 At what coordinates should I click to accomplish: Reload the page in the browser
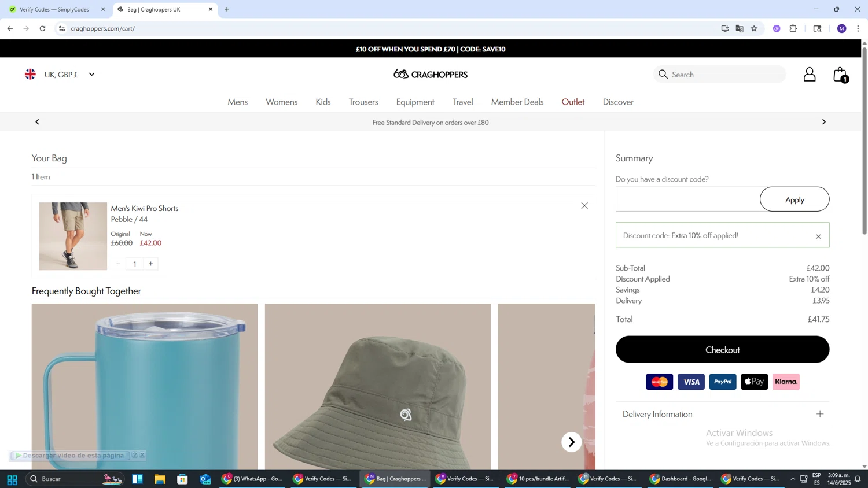point(42,28)
